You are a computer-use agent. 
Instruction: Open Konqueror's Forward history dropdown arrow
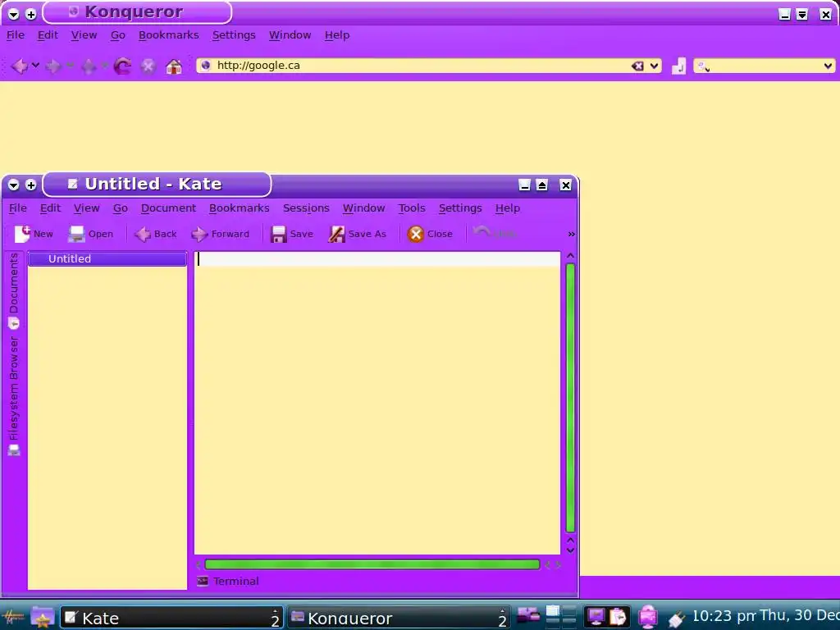tap(70, 66)
